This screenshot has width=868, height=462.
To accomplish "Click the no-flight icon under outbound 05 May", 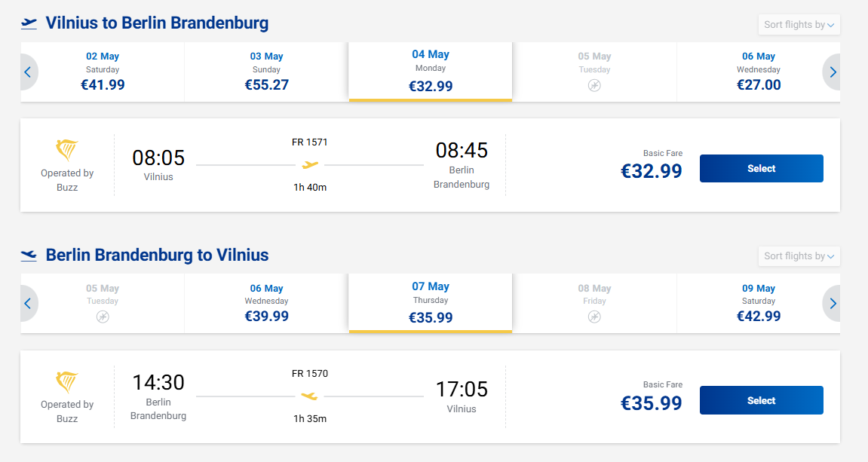I will [594, 85].
